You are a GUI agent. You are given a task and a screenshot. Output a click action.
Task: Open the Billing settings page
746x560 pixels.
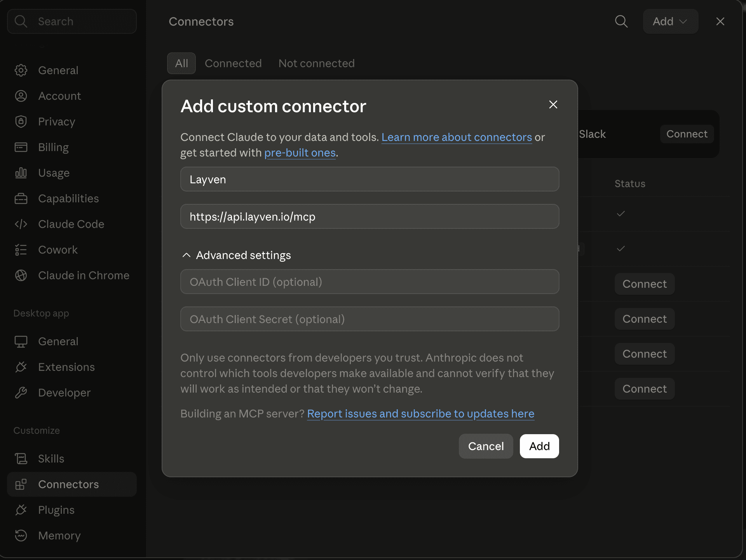72,147
